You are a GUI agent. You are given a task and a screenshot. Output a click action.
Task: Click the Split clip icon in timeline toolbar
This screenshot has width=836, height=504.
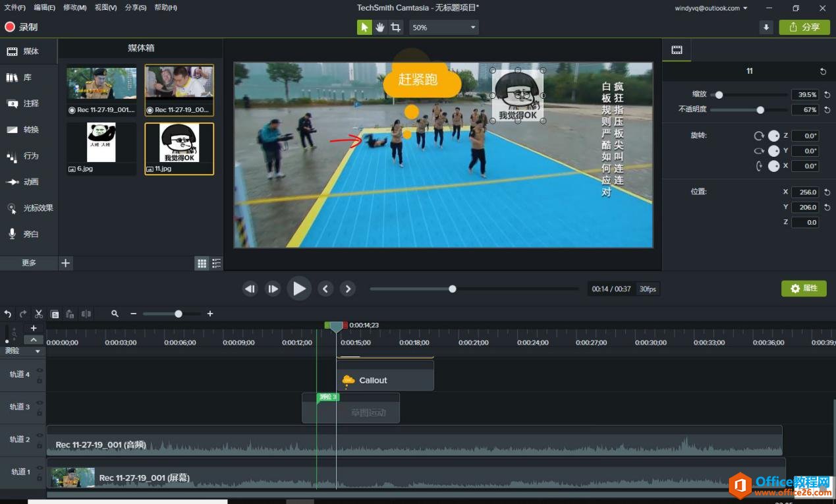(86, 314)
